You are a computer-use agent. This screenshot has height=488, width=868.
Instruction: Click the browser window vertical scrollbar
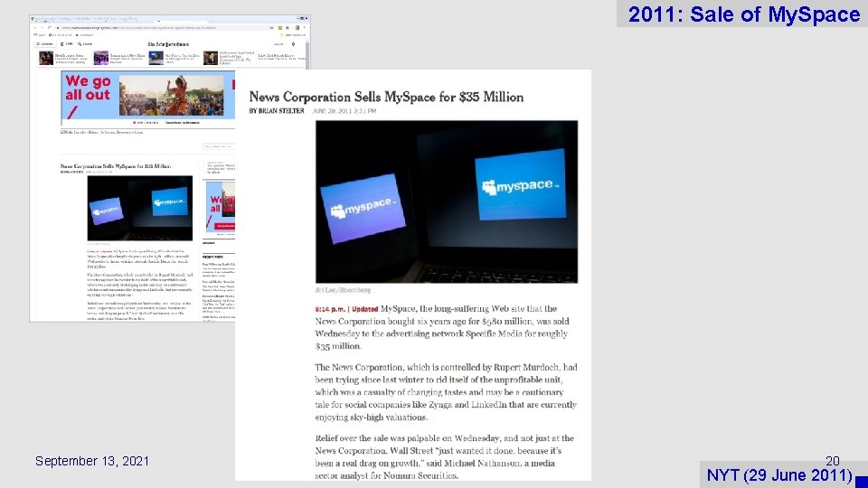click(307, 55)
